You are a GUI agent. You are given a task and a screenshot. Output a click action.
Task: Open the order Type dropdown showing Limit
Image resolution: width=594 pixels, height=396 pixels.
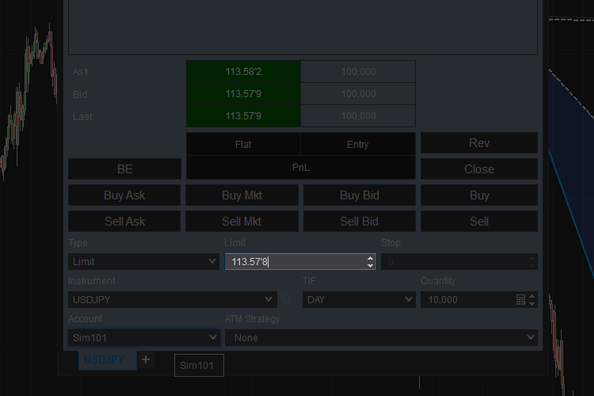point(144,261)
